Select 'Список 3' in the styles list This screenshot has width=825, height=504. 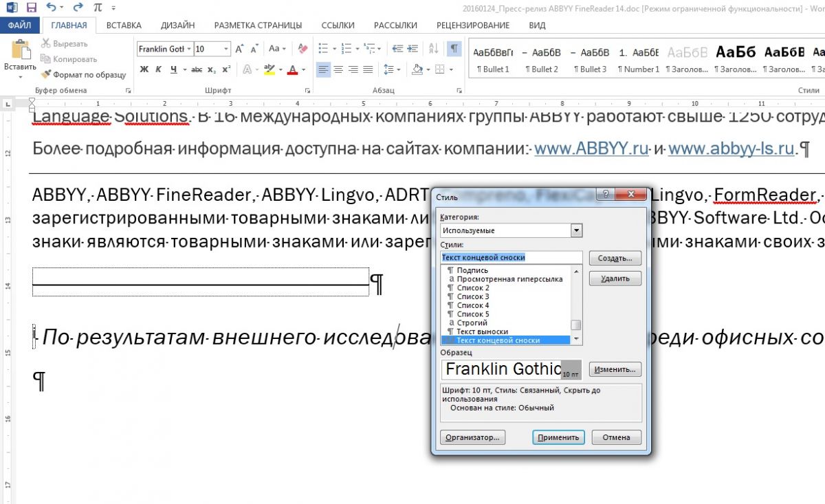coord(473,296)
